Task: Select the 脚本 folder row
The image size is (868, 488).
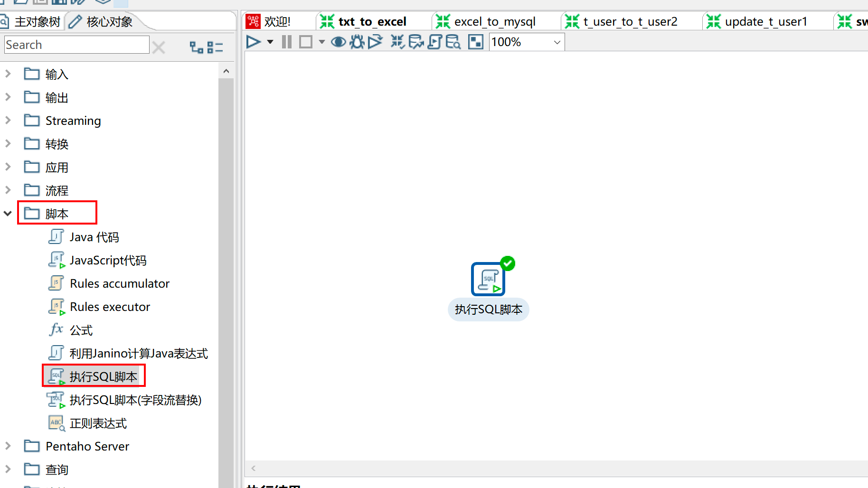Action: (47, 214)
